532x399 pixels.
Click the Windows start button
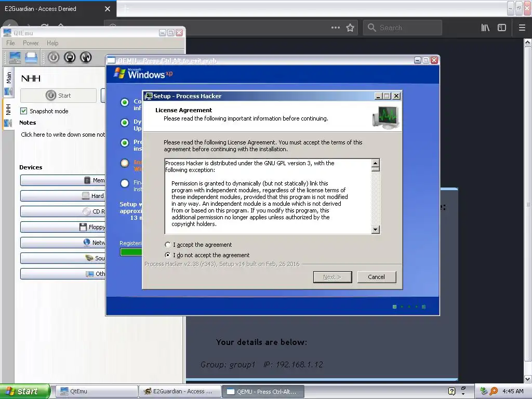click(x=25, y=391)
